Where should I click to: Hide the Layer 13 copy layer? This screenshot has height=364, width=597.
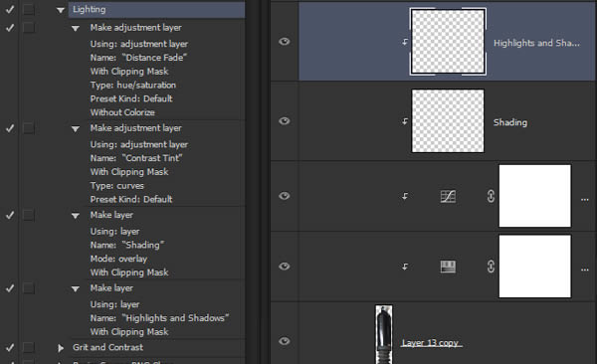pyautogui.click(x=284, y=341)
